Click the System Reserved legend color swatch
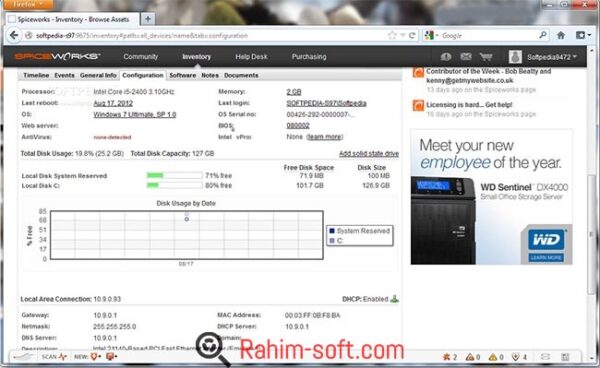The height and width of the screenshot is (368, 600). coord(332,231)
